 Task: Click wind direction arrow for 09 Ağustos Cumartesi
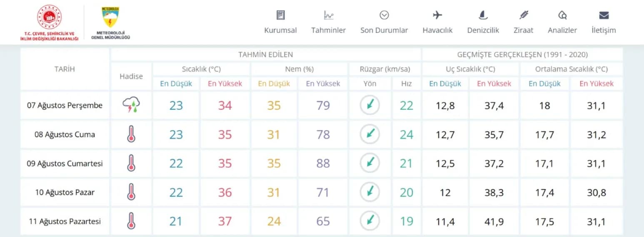coord(369,163)
